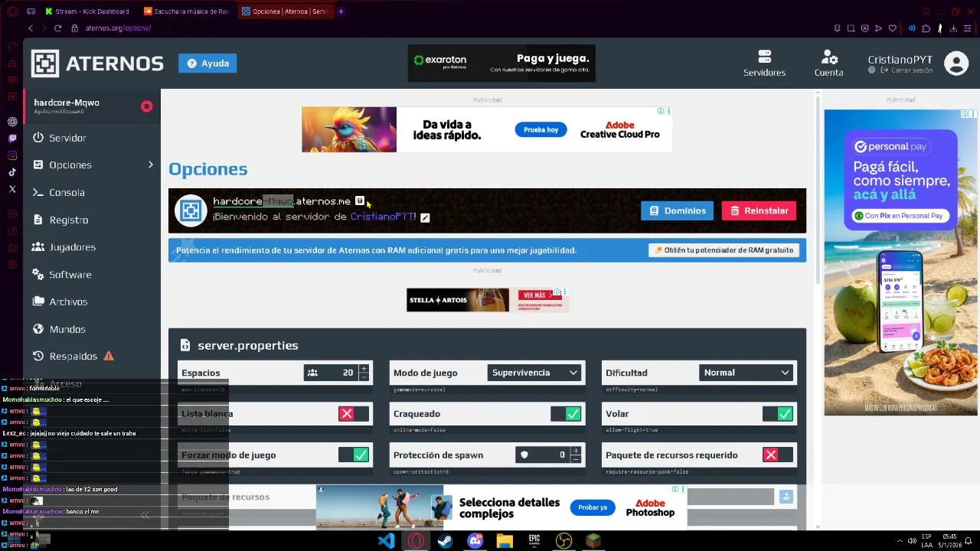Click the user profile avatar
The image size is (980, 551).
coord(956,64)
